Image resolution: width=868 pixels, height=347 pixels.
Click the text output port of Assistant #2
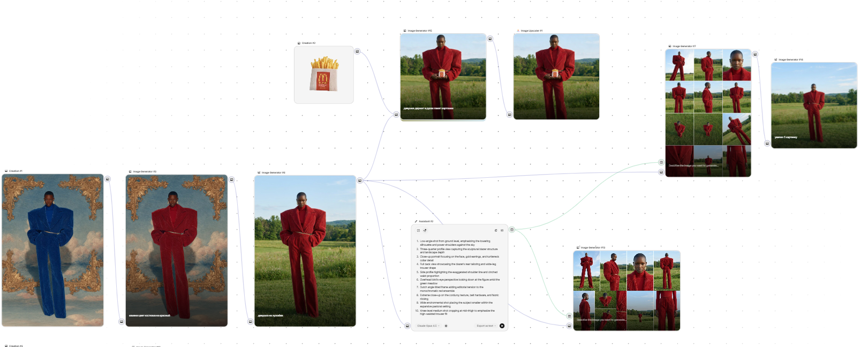[512, 230]
